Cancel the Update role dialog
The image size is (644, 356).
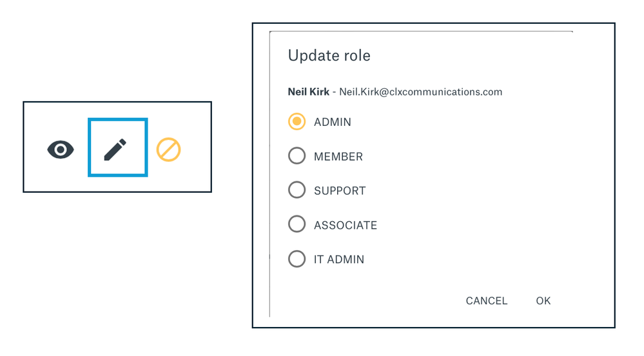486,301
